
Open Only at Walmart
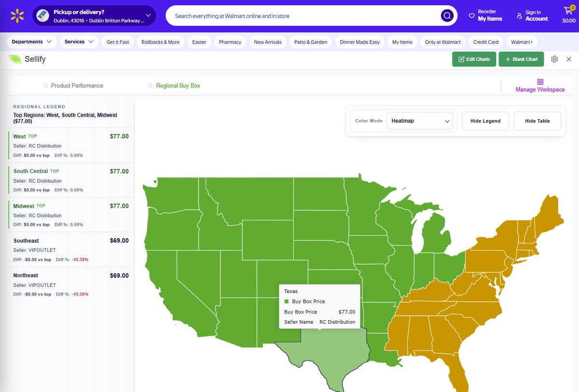[443, 42]
